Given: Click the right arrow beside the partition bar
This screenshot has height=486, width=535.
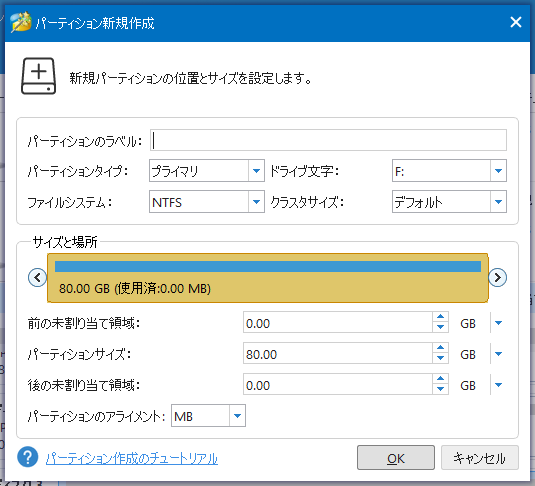Looking at the screenshot, I should pyautogui.click(x=497, y=277).
